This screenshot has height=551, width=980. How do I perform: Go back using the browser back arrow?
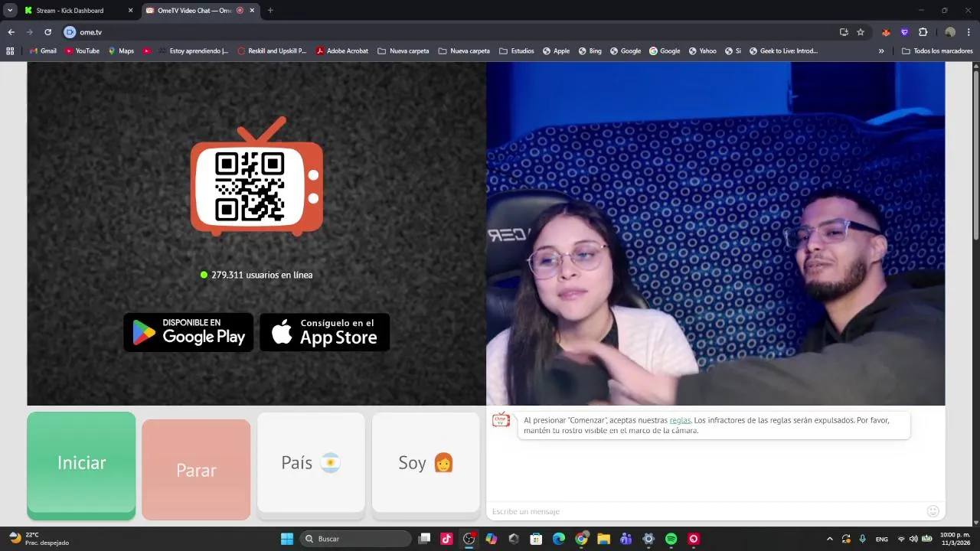(x=11, y=32)
